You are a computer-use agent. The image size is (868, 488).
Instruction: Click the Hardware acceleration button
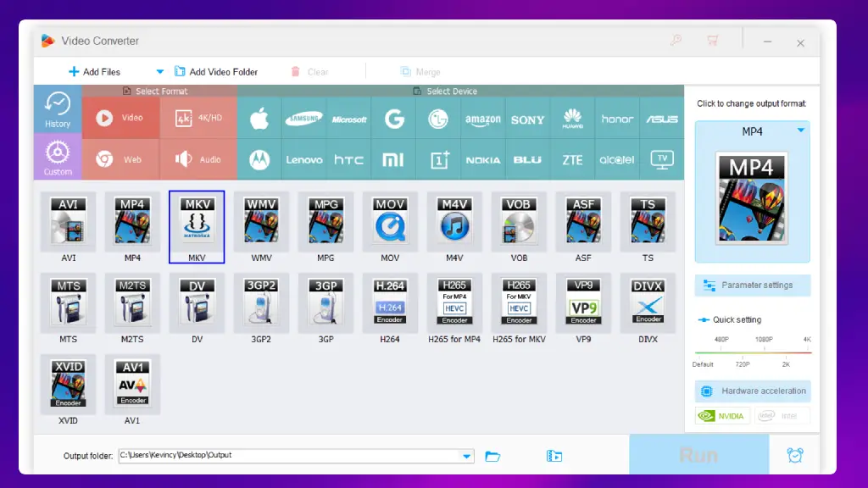pos(753,391)
